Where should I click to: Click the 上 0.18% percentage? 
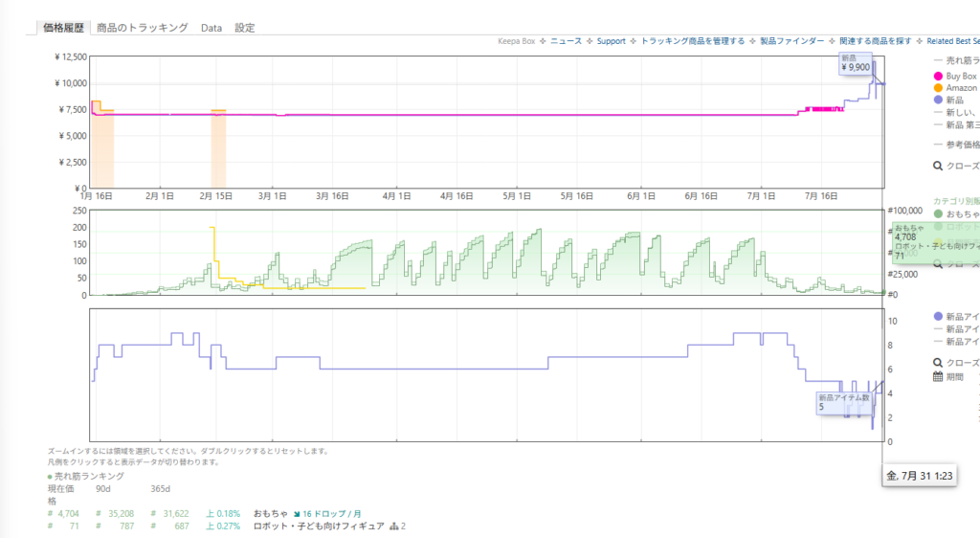click(223, 514)
